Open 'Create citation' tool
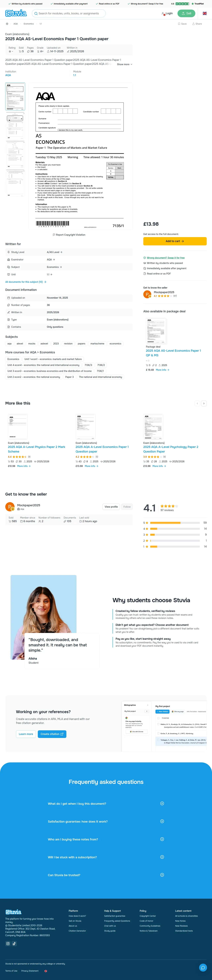The width and height of the screenshot is (212, 980). coord(52,734)
